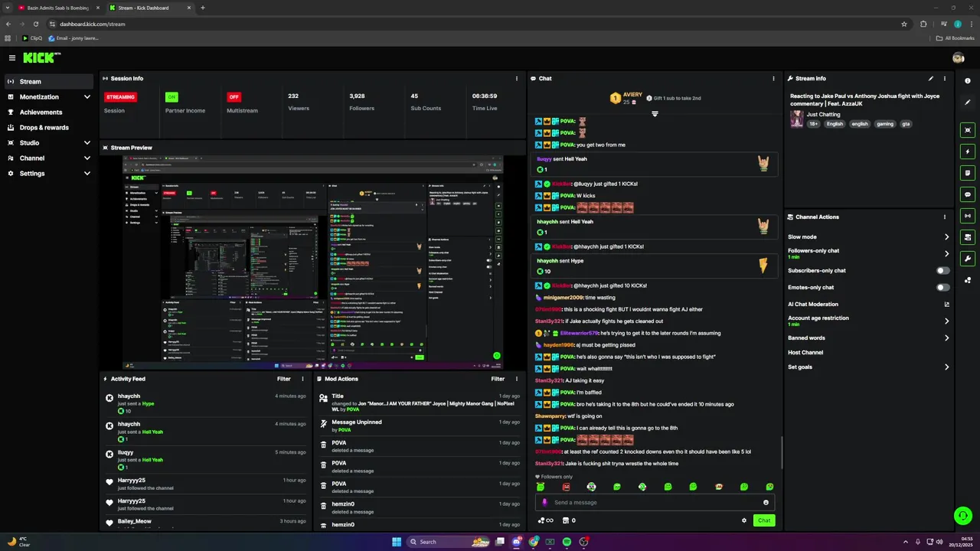Open Stream info panel three-dot menu
The image size is (980, 551).
click(x=944, y=78)
